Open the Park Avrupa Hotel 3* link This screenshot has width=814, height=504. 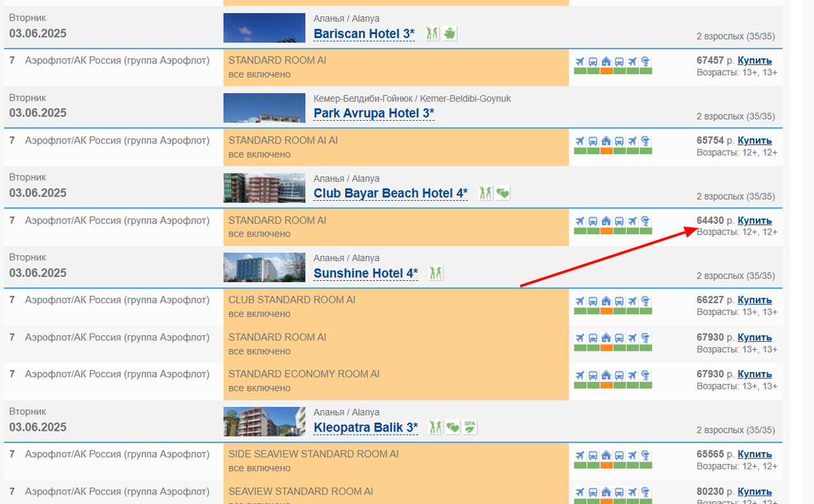374,113
